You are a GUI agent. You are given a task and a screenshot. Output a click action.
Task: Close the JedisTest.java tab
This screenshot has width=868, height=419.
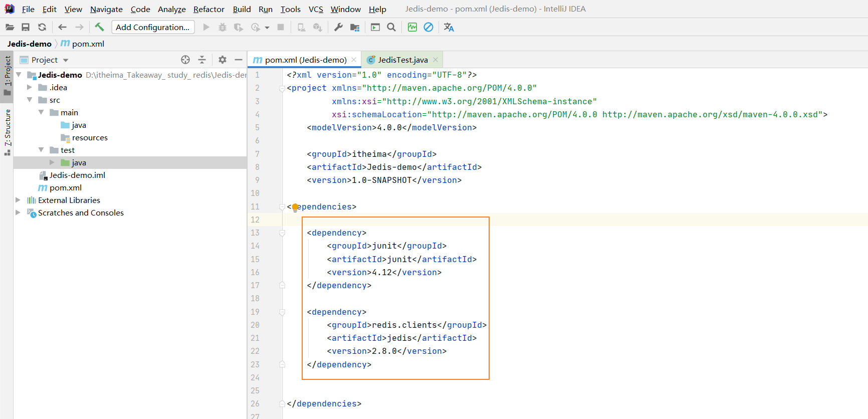436,60
